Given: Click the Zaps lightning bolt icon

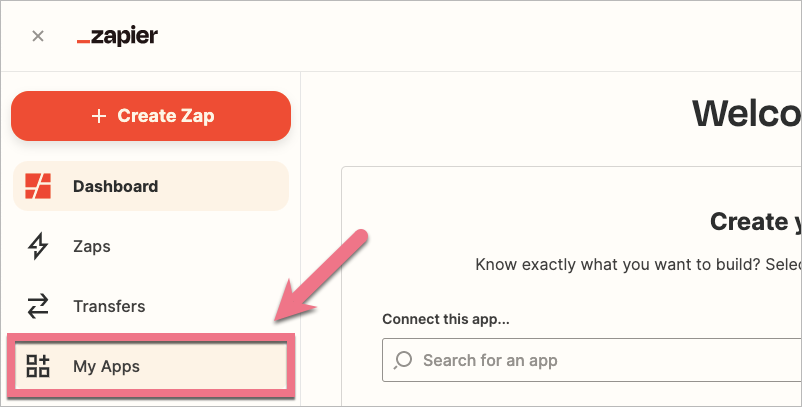Looking at the screenshot, I should [x=38, y=246].
